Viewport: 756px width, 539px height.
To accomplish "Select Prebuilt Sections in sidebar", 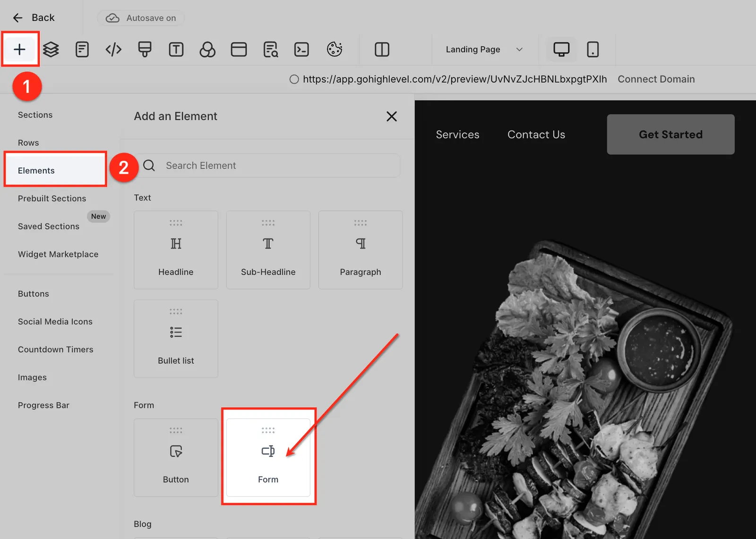I will (52, 199).
